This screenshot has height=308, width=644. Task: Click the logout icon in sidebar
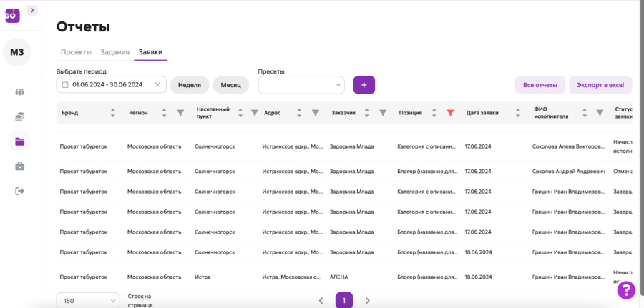point(19,191)
